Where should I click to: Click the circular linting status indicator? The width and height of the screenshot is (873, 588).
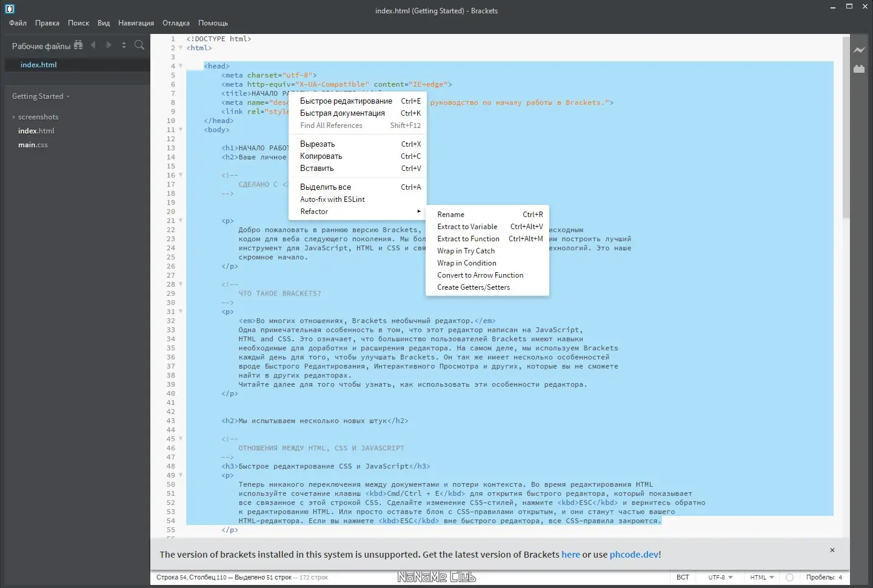(x=789, y=578)
